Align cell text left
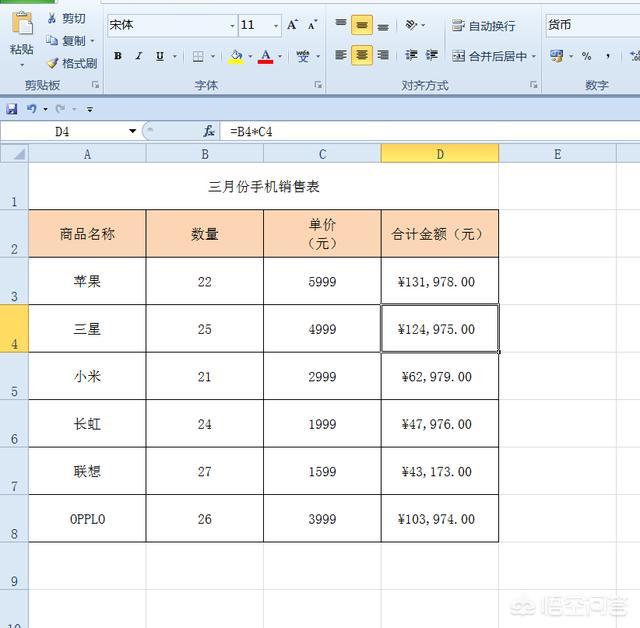This screenshot has width=640, height=628. pos(341,55)
